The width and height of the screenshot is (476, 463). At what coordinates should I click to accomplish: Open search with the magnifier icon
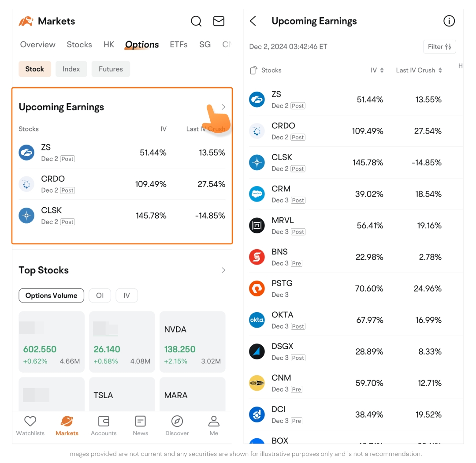click(x=196, y=21)
